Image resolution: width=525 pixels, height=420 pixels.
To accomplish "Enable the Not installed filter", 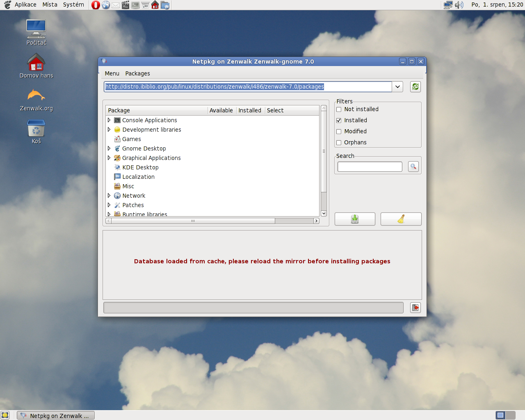I will [x=339, y=110].
